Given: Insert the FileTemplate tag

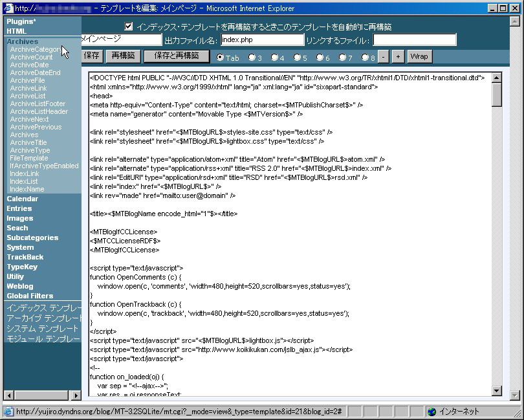Looking at the screenshot, I should click(29, 158).
